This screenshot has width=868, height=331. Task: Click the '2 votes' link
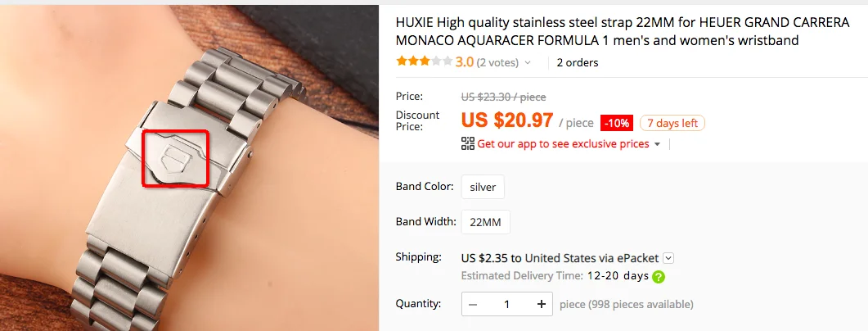pyautogui.click(x=497, y=62)
